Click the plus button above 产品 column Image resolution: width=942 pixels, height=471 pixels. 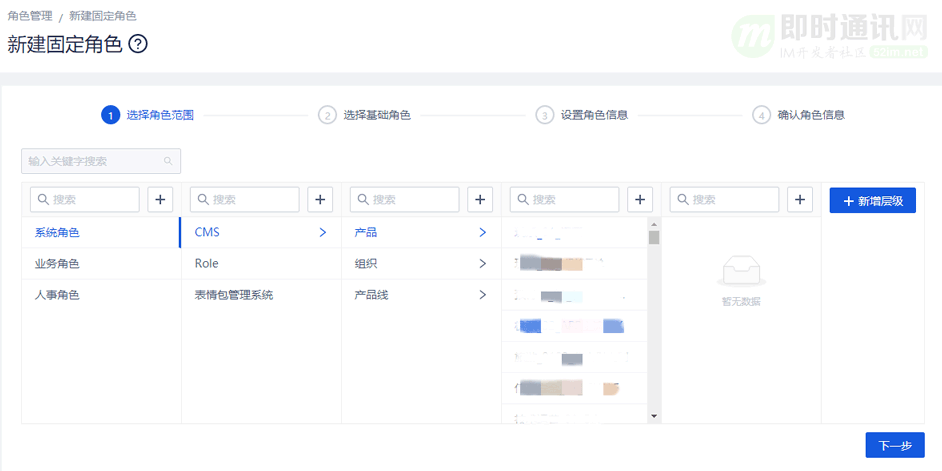point(480,199)
